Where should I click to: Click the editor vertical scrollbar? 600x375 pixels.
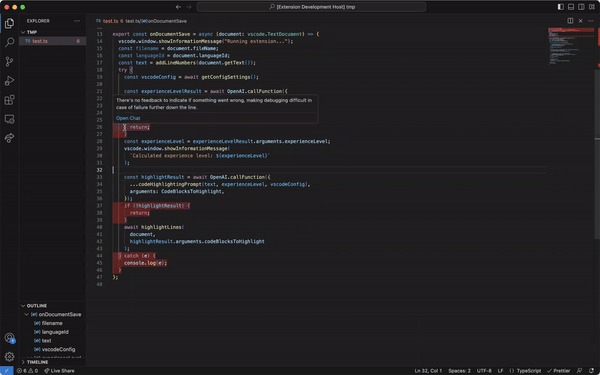click(597, 153)
